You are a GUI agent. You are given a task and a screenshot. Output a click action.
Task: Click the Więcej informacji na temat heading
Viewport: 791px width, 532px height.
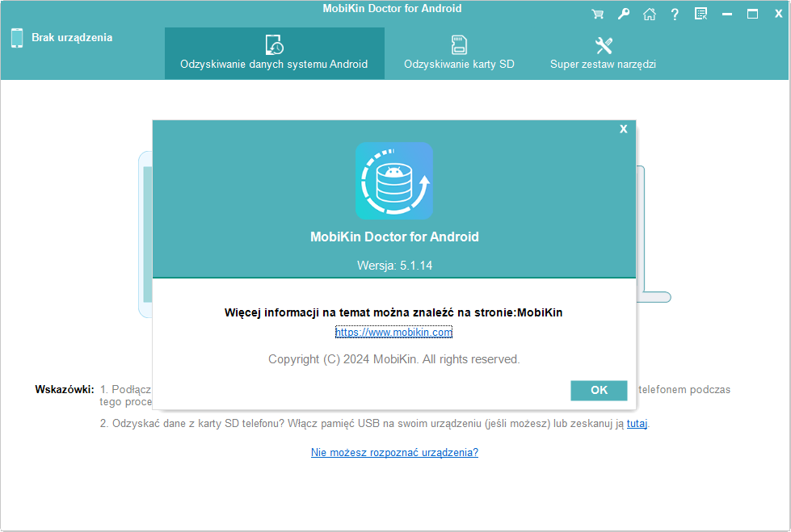tap(393, 312)
